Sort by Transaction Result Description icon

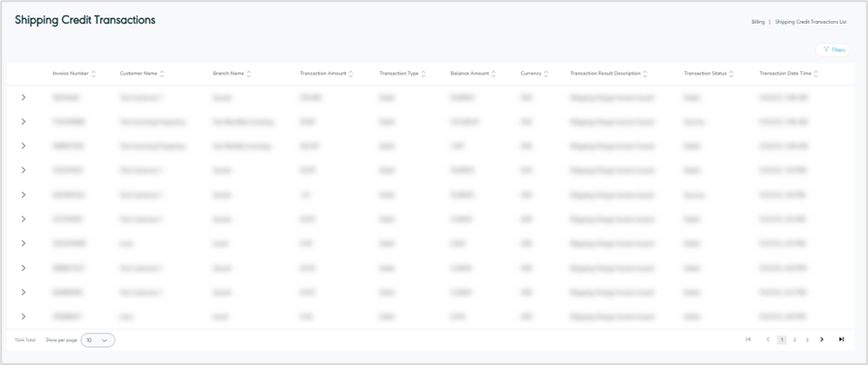[645, 74]
